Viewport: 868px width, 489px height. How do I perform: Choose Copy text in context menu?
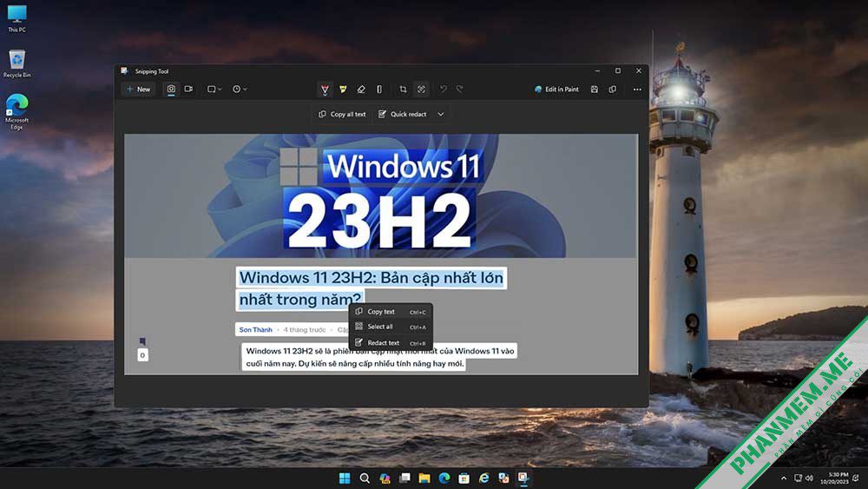click(x=391, y=312)
